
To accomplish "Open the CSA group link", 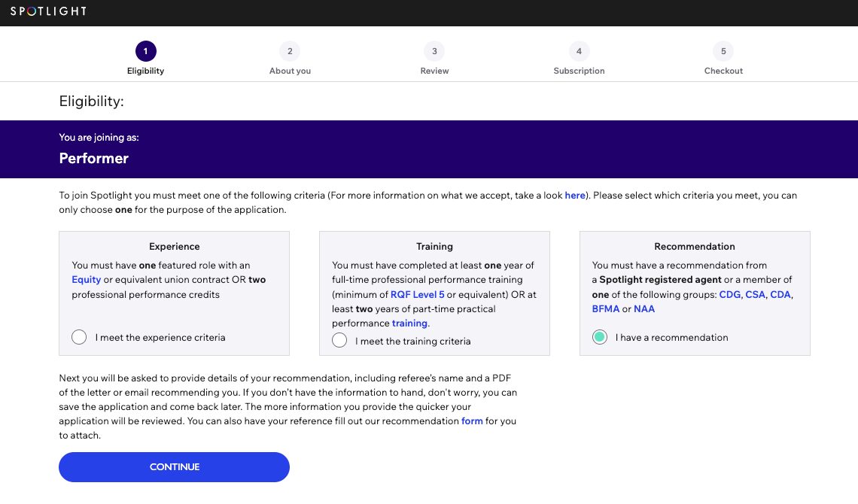I will [755, 294].
